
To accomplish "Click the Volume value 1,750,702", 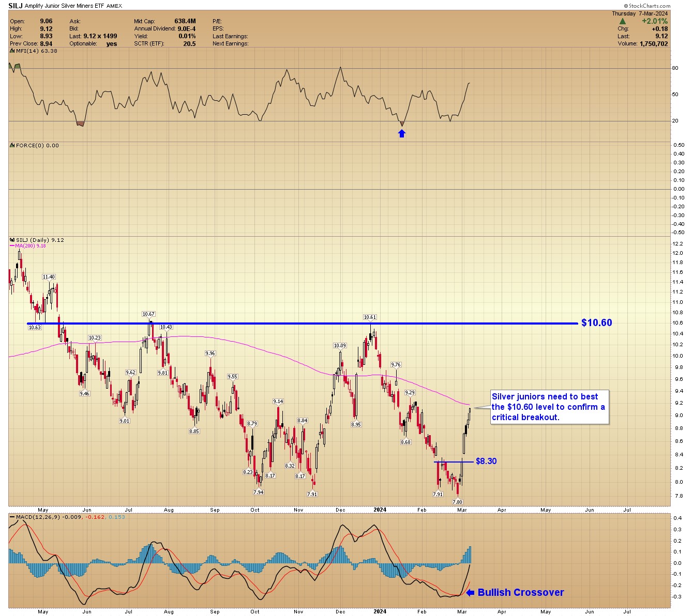I will click(x=654, y=44).
